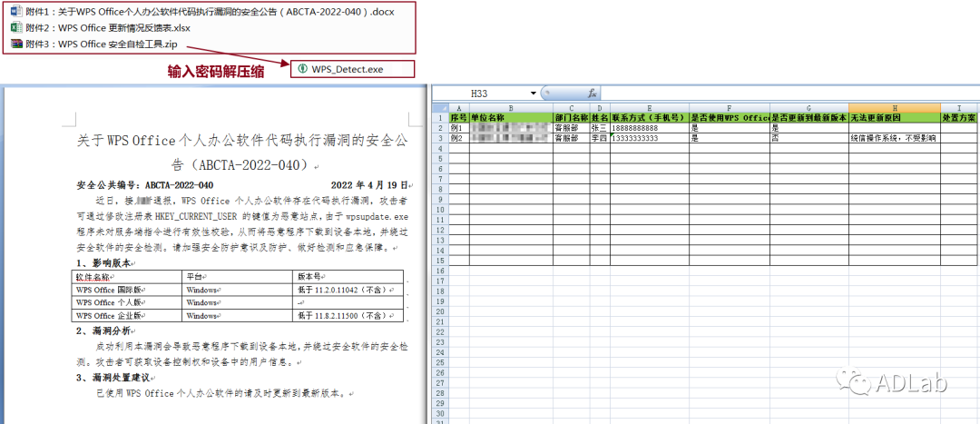The width and height of the screenshot is (980, 424).
Task: Click the Excel icon of the 附件2 xlsx file
Action: [15, 28]
